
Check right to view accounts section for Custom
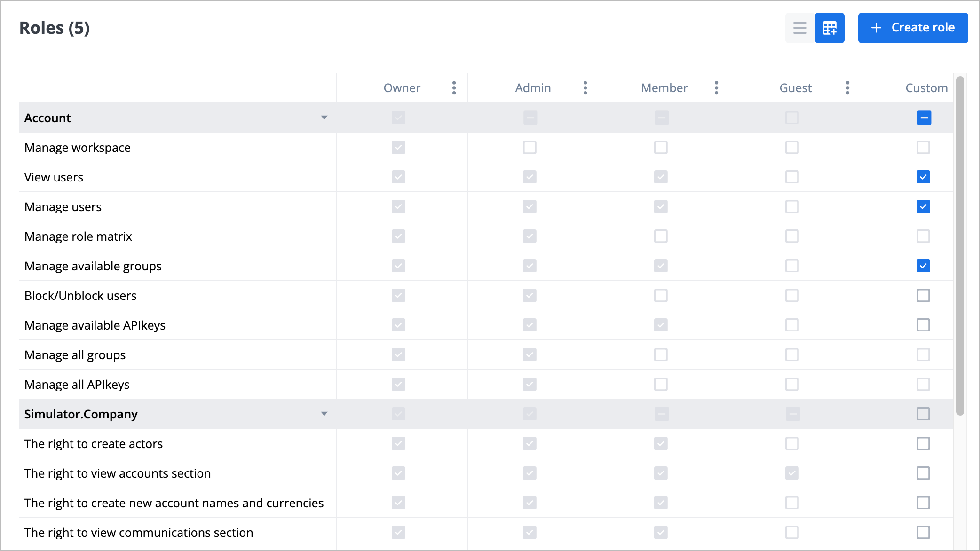pyautogui.click(x=923, y=473)
